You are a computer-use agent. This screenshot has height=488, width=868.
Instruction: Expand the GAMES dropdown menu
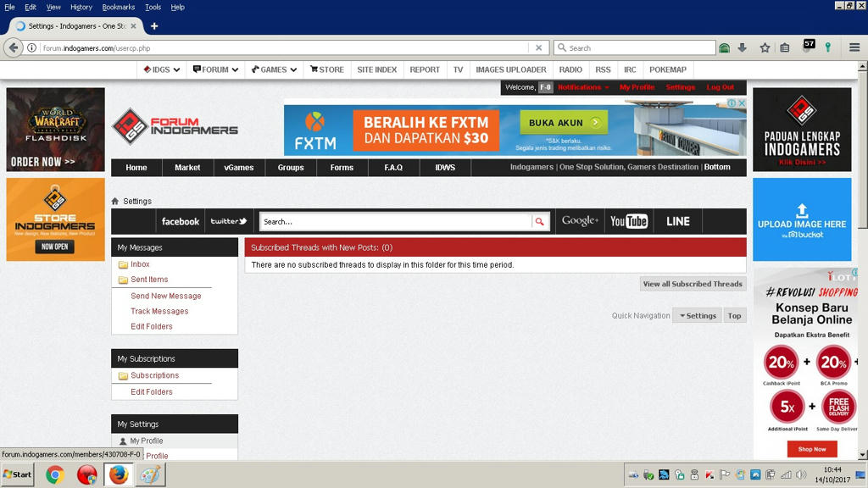click(x=274, y=69)
